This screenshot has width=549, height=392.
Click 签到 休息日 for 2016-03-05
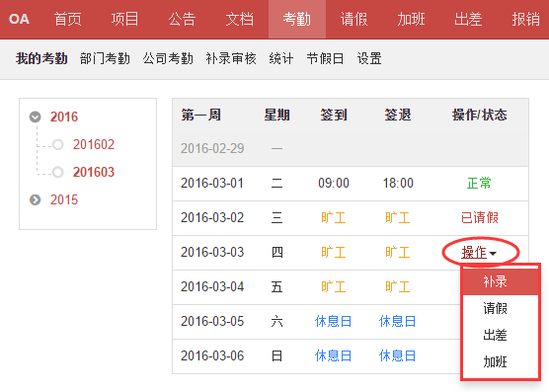pos(334,321)
